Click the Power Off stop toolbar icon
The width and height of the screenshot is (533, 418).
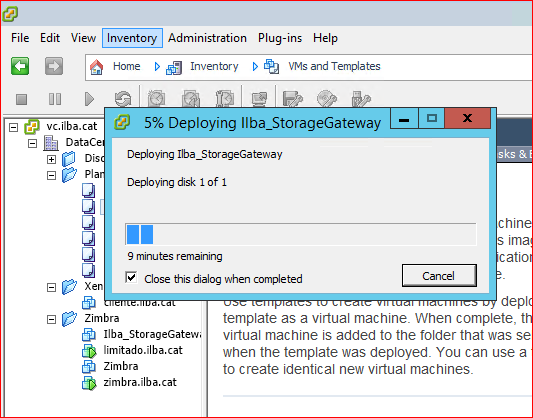[21, 99]
